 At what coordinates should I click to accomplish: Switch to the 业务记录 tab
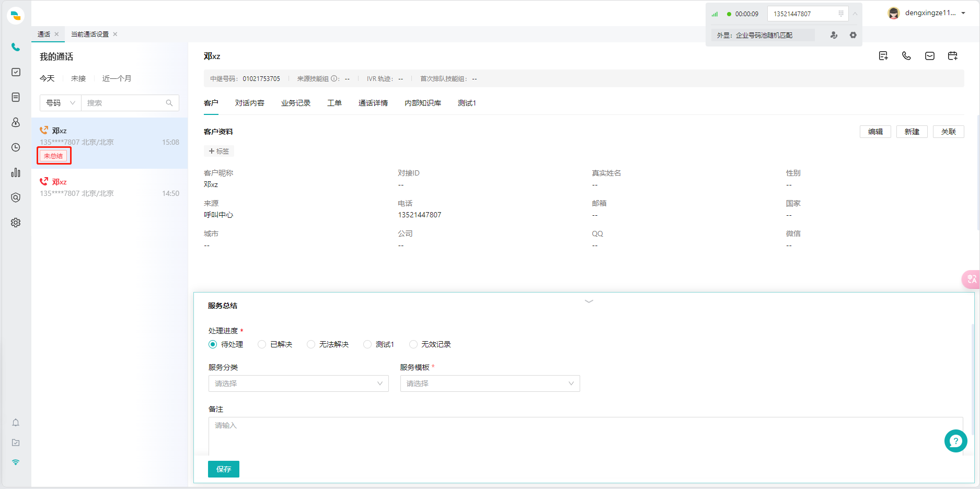[x=296, y=103]
